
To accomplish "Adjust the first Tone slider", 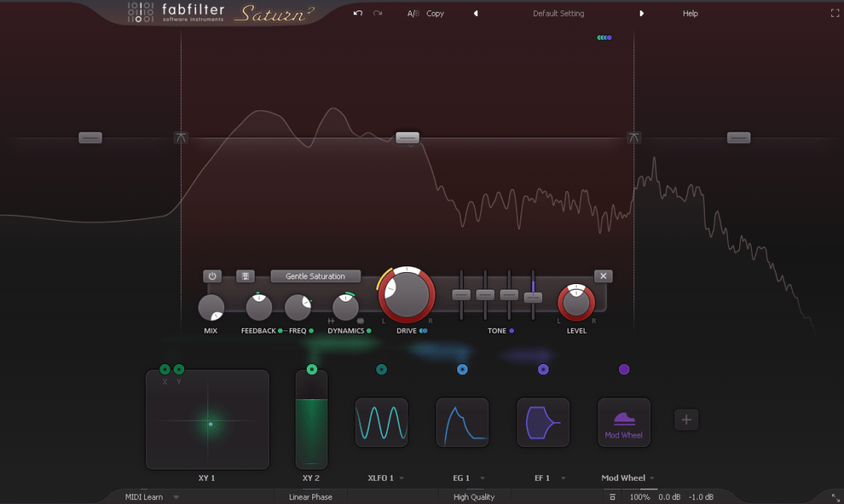I will (461, 294).
